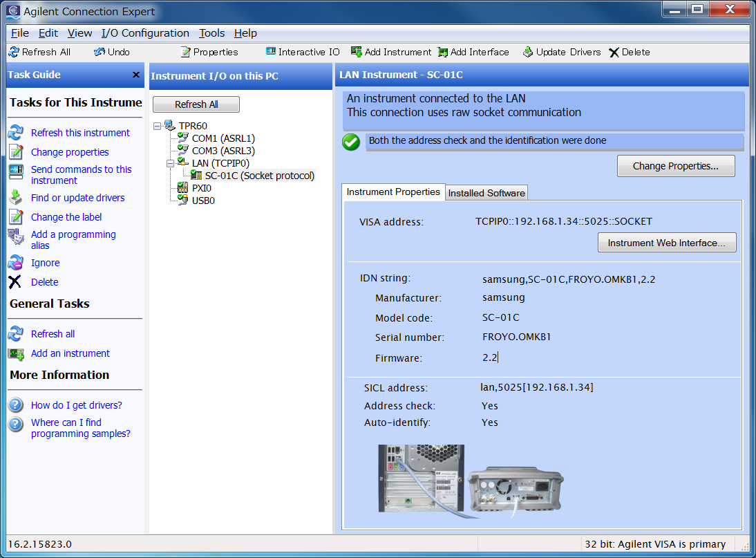The height and width of the screenshot is (558, 756).
Task: Click the Ignore task icon
Action: click(x=16, y=262)
